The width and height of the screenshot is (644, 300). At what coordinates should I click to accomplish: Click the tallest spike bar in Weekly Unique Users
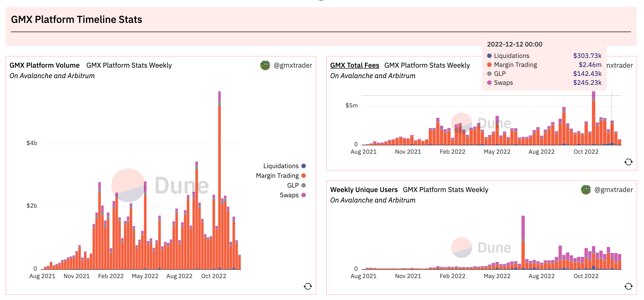pyautogui.click(x=523, y=243)
